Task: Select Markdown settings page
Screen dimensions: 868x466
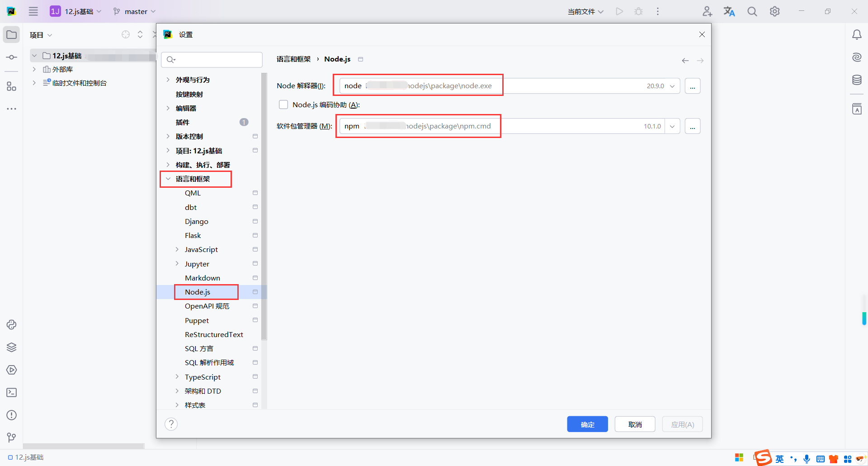Action: pyautogui.click(x=203, y=278)
